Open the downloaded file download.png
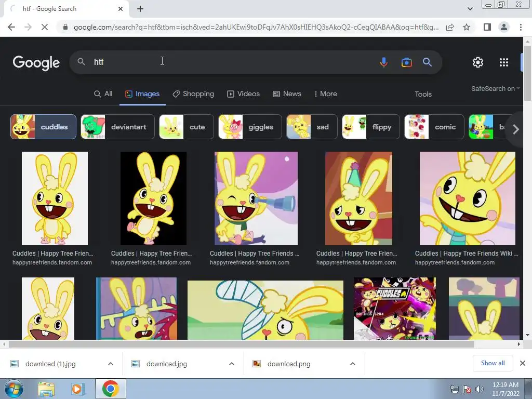Screen dimensions: 532x399 [x=289, y=364]
